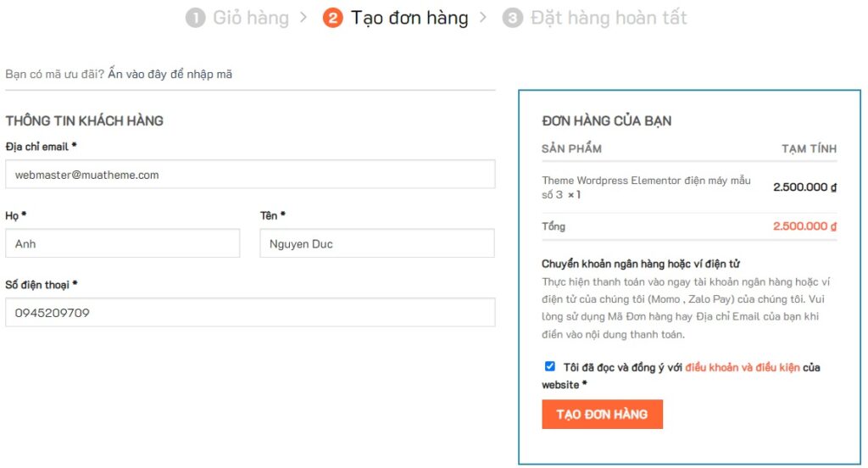868x468 pixels.
Task: Click the chevron arrow after Giỏ hàng
Action: [303, 18]
